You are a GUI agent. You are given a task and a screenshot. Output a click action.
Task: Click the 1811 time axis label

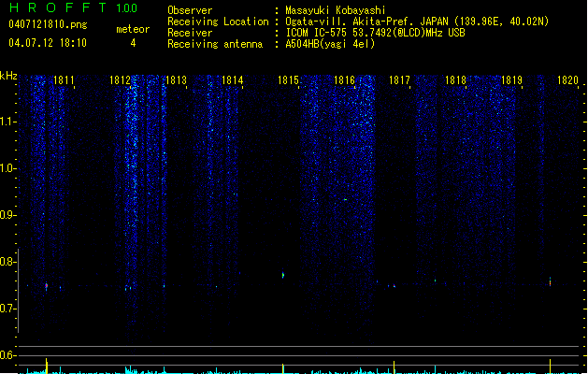click(x=64, y=80)
